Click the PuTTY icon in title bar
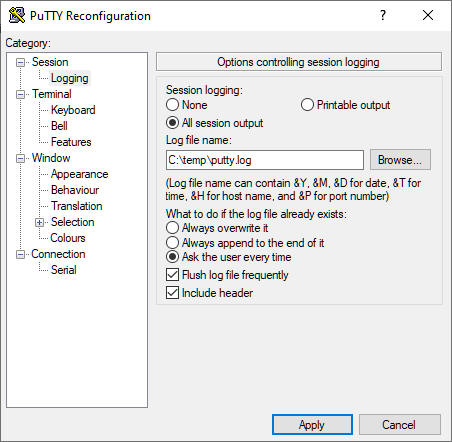The height and width of the screenshot is (442, 452). click(x=17, y=15)
